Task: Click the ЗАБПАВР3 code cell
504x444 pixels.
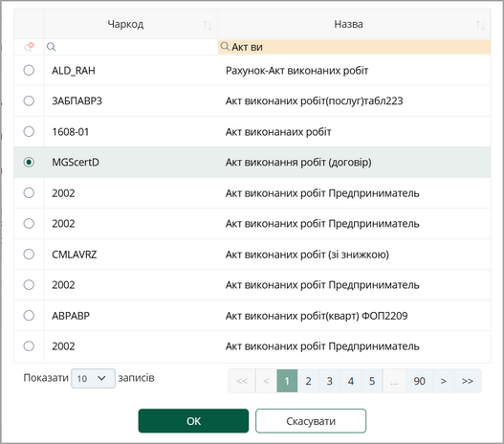Action: pyautogui.click(x=131, y=101)
